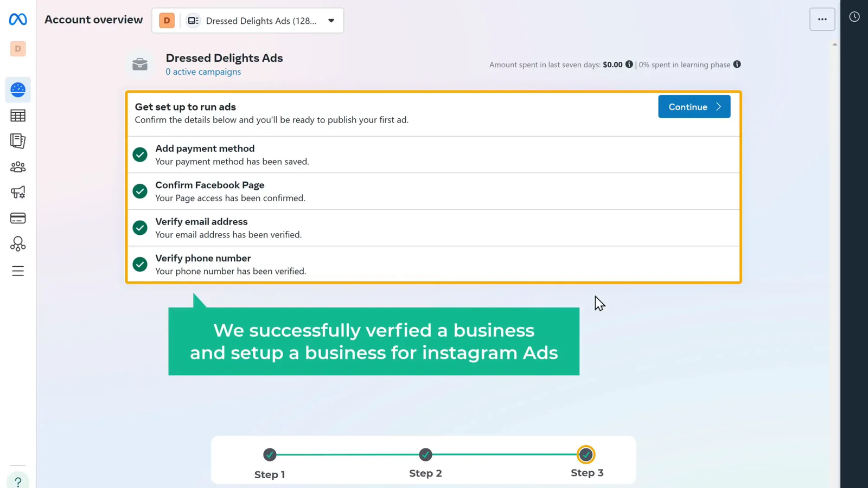Select the Verify email address row

pos(433,228)
